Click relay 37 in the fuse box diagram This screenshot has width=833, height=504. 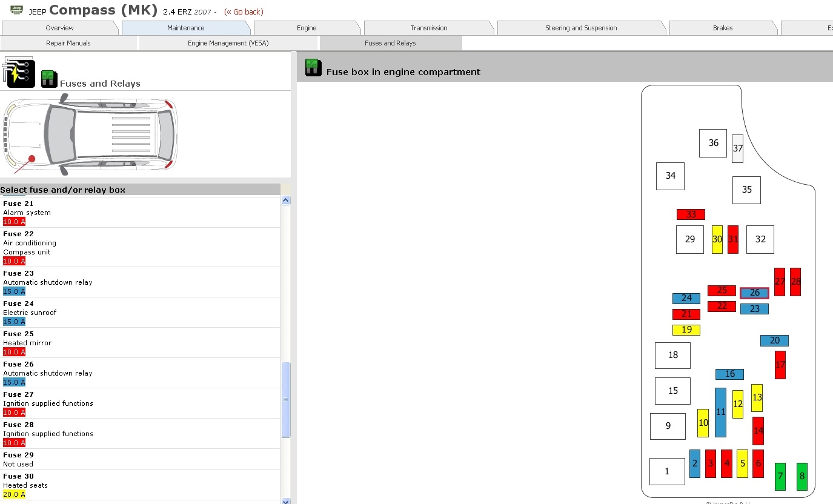pos(737,148)
